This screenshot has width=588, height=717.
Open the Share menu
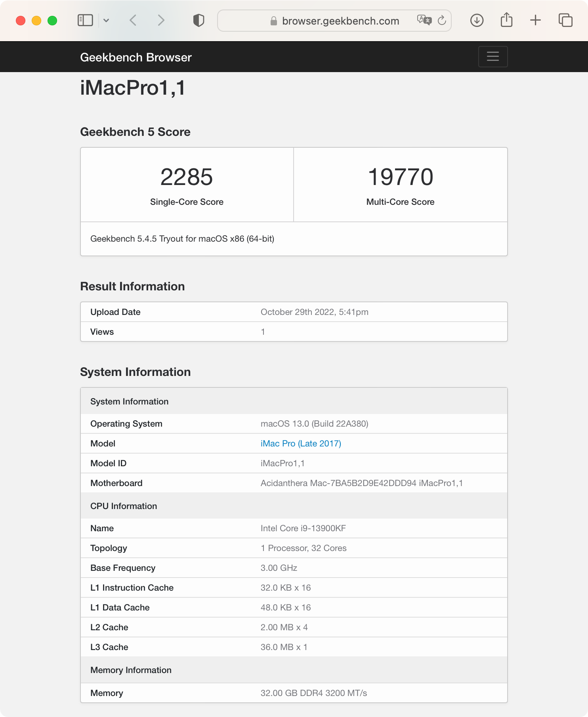pyautogui.click(x=506, y=20)
